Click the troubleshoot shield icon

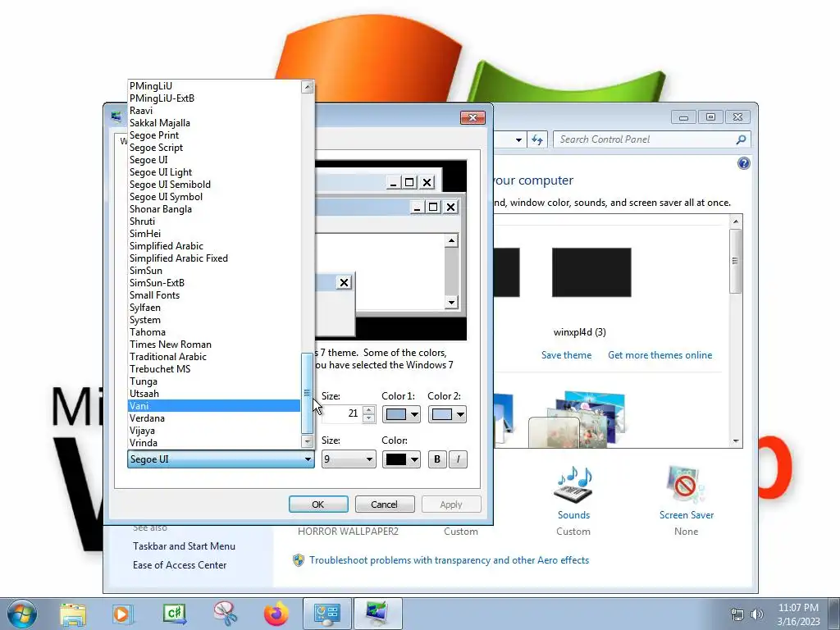point(299,560)
